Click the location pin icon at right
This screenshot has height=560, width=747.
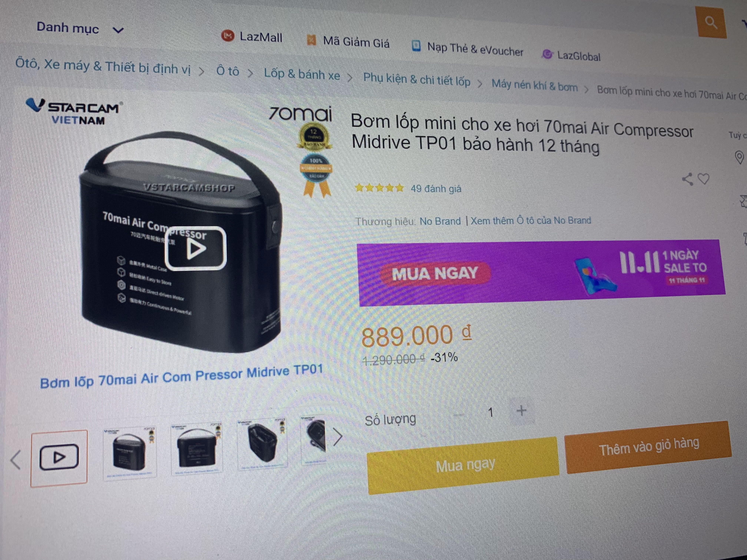pos(739,158)
